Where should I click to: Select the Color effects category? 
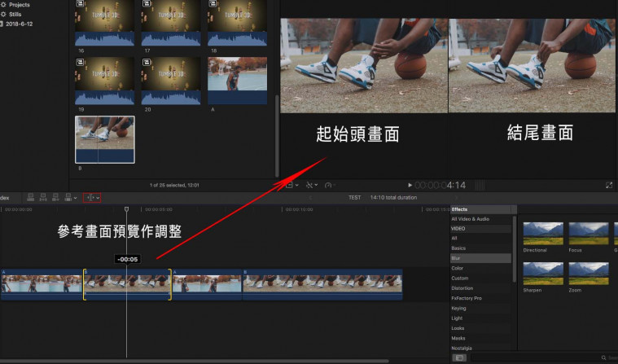[x=458, y=268]
